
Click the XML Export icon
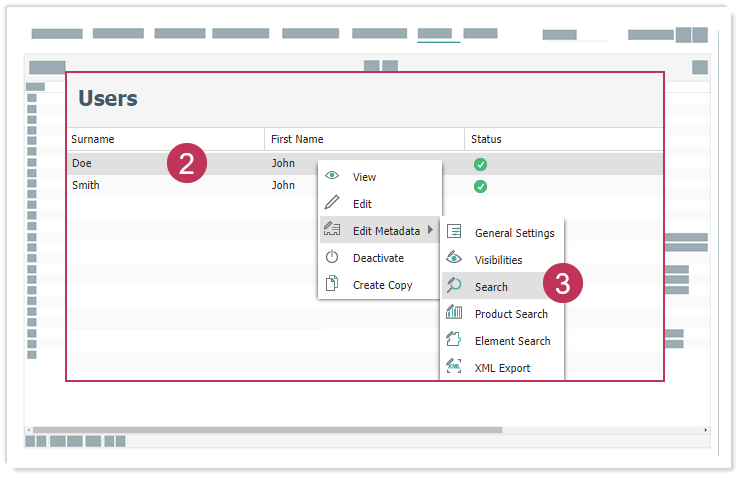click(x=454, y=367)
